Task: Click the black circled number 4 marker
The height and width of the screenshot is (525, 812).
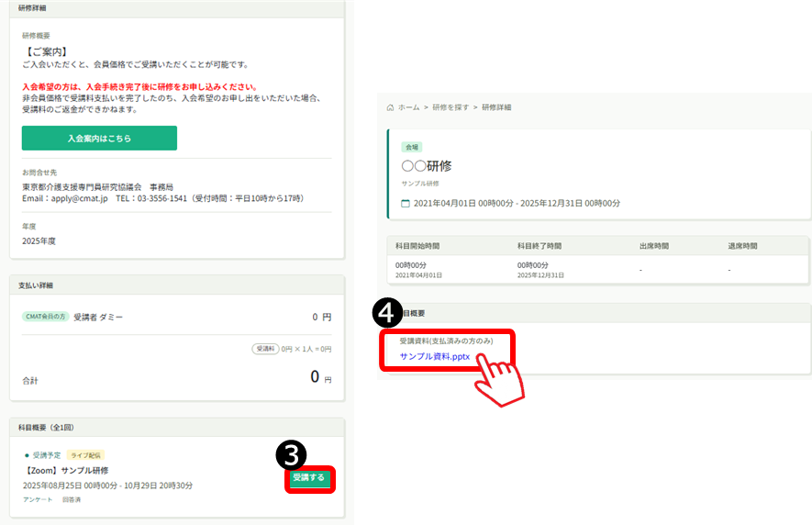Action: pos(385,313)
